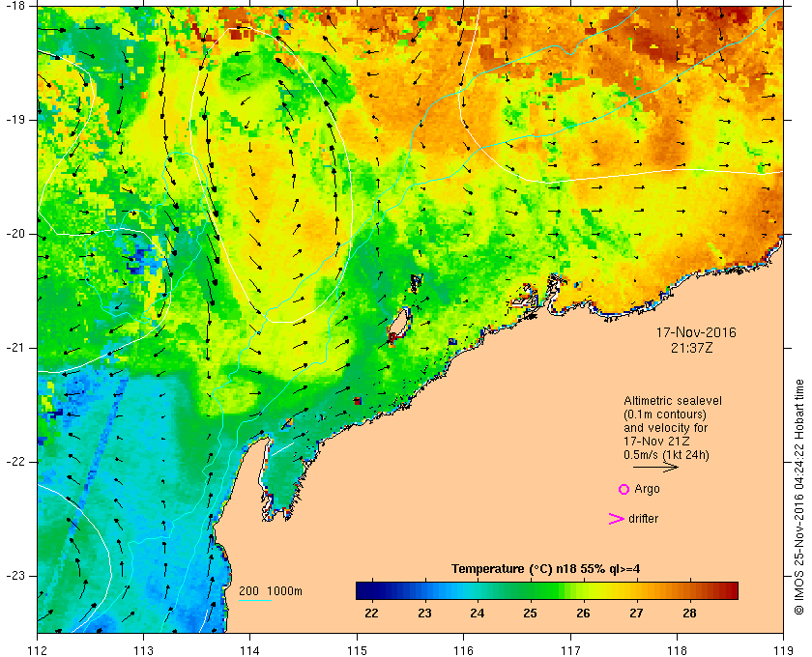Click the '17-Nov-2016' date label

tap(696, 332)
